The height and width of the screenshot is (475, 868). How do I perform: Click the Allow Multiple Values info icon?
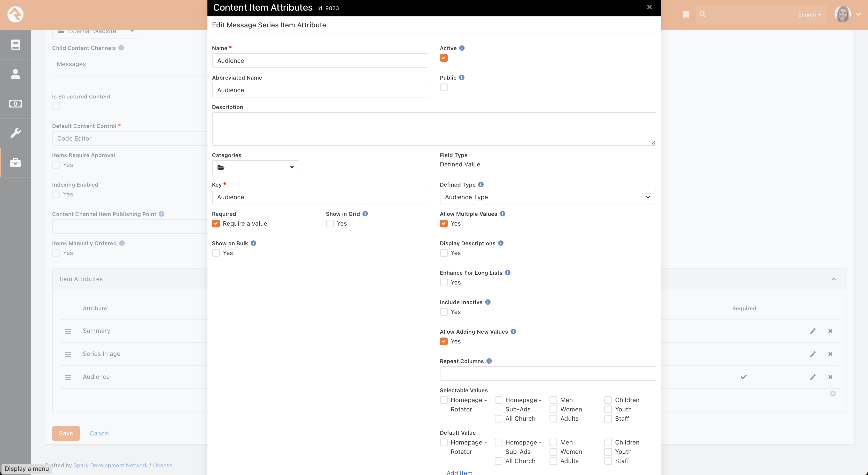(x=502, y=214)
